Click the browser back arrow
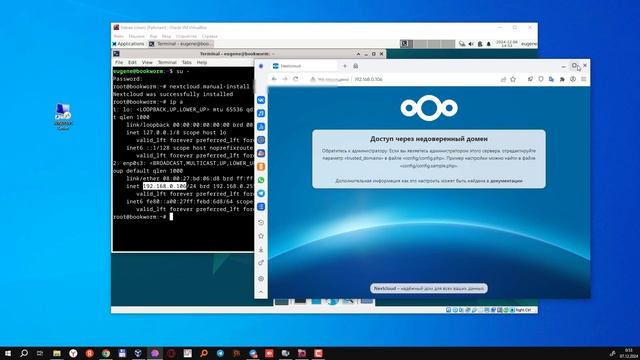This screenshot has width=640, height=360. (x=274, y=79)
